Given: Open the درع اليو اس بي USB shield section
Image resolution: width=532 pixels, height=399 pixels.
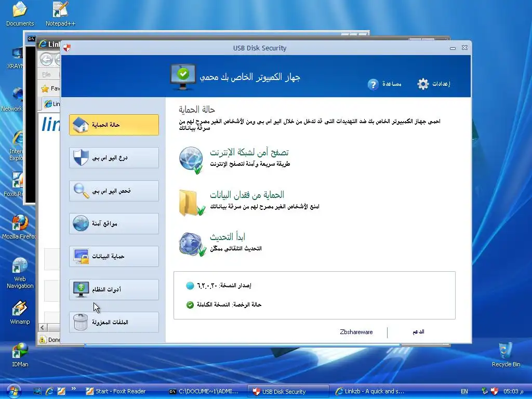Looking at the screenshot, I should coord(114,158).
